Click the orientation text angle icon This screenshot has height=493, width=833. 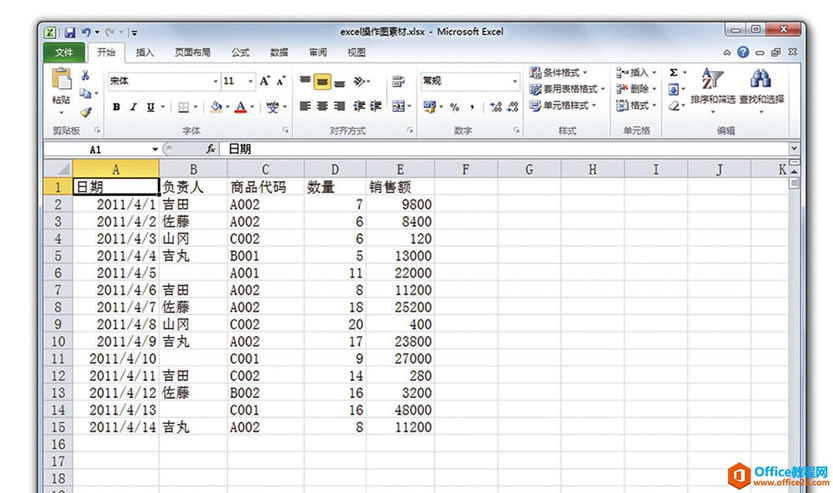point(360,81)
